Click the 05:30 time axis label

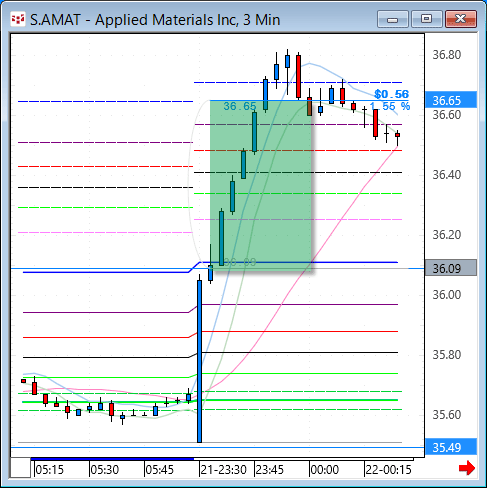tap(104, 470)
